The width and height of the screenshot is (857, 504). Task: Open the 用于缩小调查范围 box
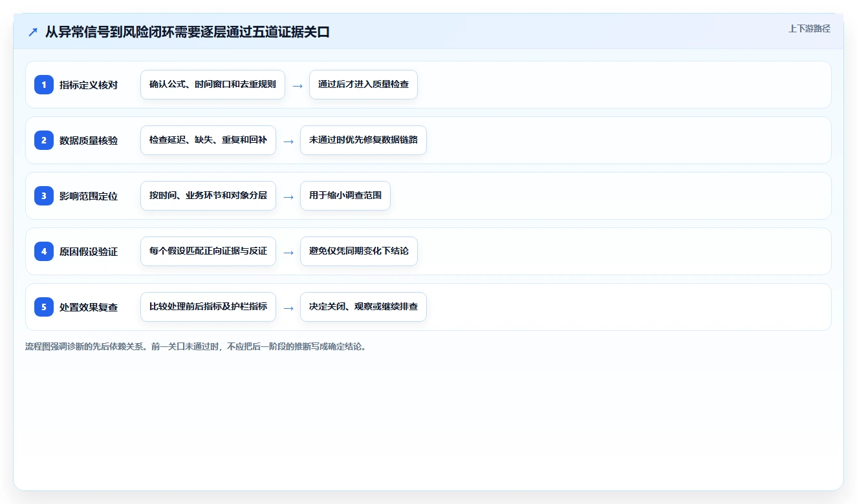345,196
